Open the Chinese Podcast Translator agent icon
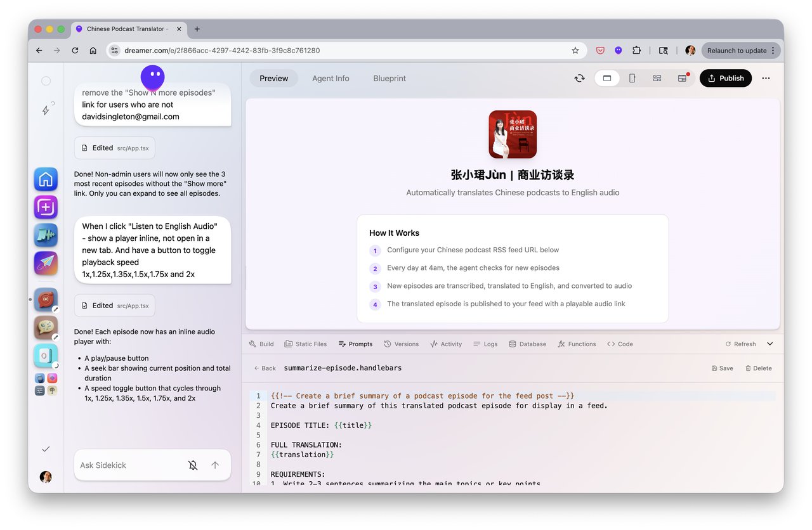This screenshot has height=530, width=812. point(46,299)
